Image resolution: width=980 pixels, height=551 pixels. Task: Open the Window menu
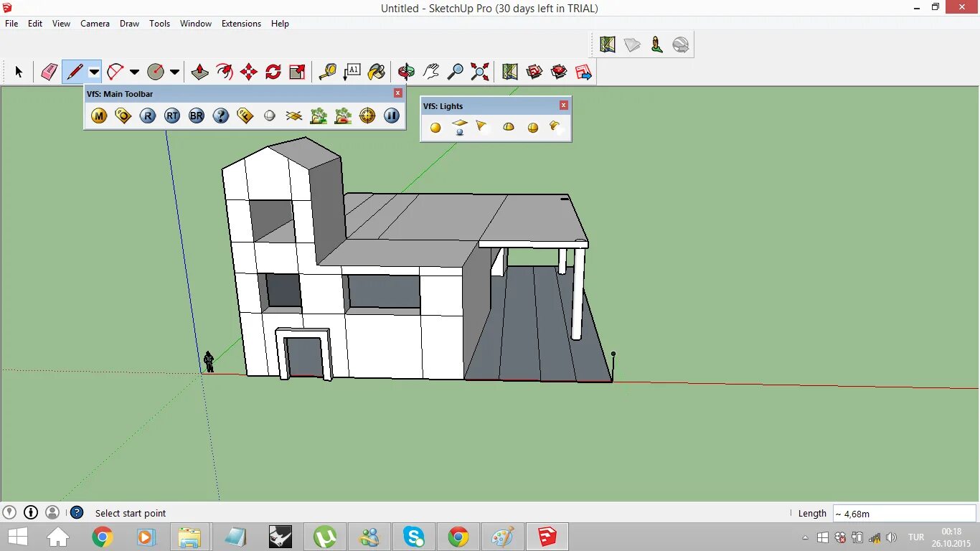[196, 24]
